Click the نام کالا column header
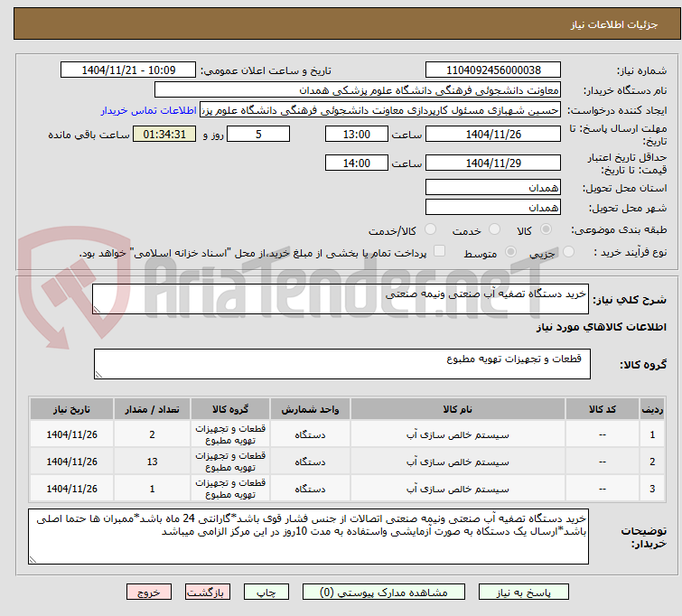 [x=458, y=409]
